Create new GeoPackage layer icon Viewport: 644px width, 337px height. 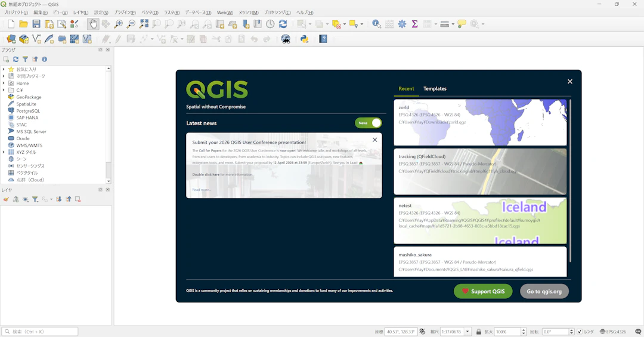coord(24,39)
